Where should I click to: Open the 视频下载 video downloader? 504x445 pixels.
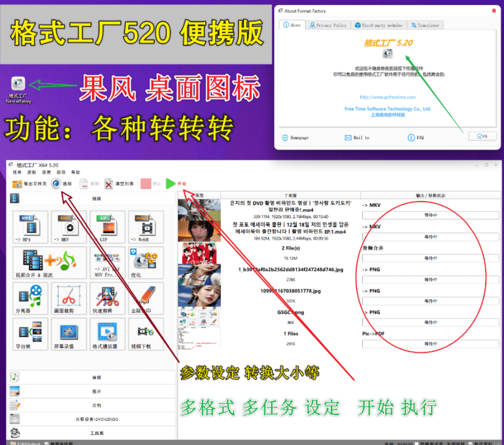146,334
